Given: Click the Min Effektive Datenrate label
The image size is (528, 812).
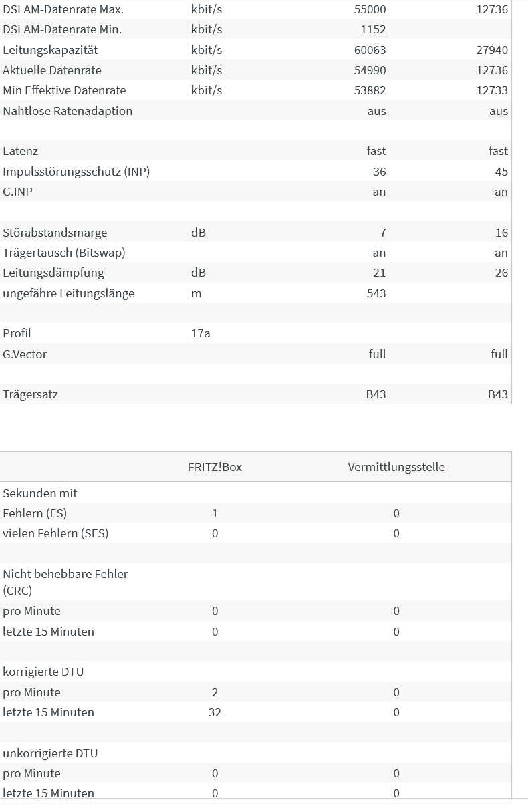Looking at the screenshot, I should (64, 90).
